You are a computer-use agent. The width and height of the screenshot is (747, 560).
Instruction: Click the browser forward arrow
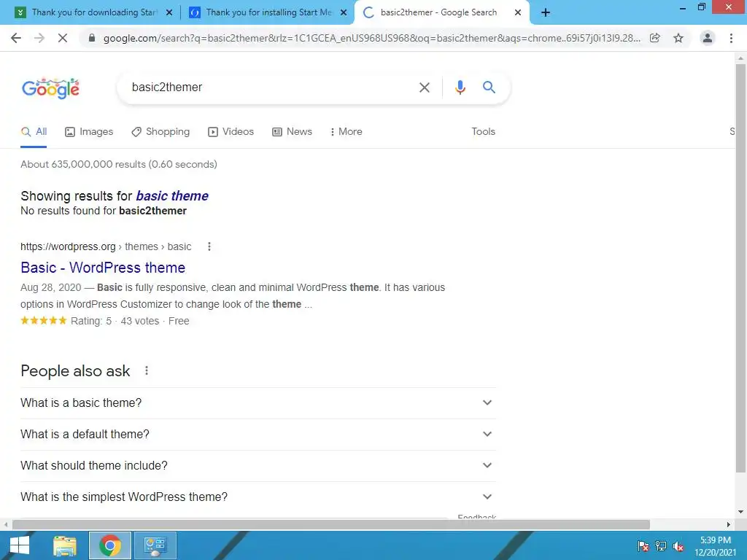click(39, 38)
